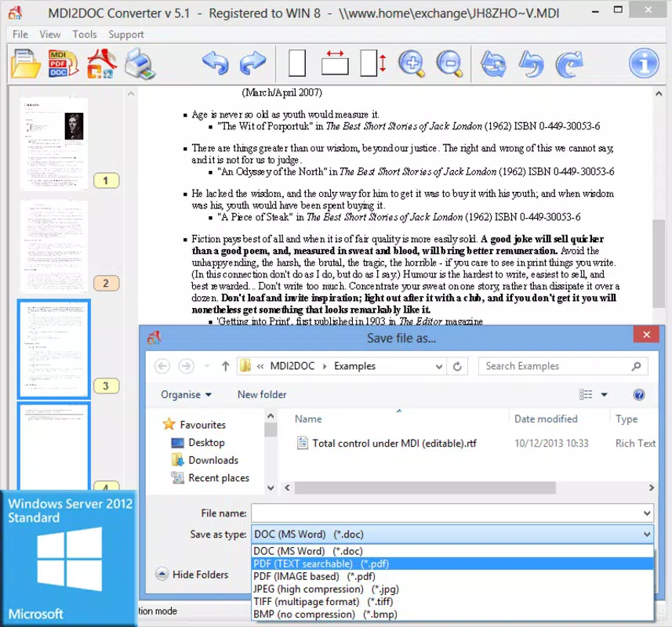Click the change view icon in dialog

point(586,394)
